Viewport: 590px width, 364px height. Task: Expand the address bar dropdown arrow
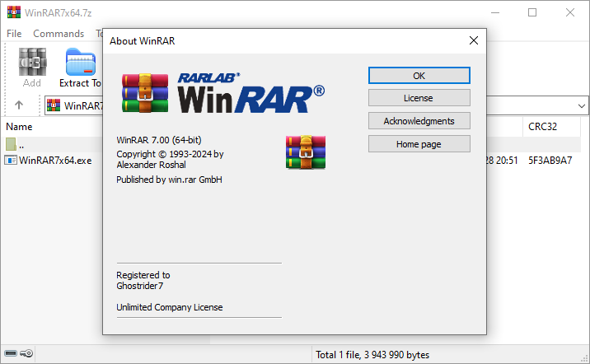tap(581, 105)
